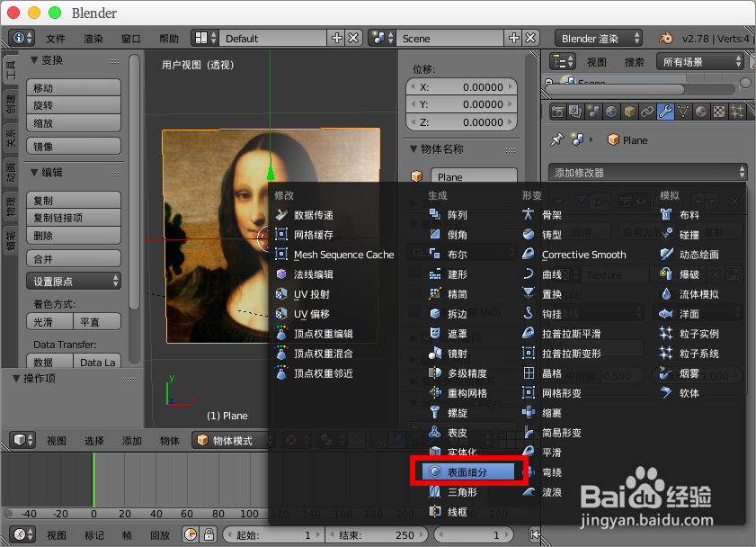
Task: Choose the Corrective Smooth modifier
Action: (x=574, y=255)
